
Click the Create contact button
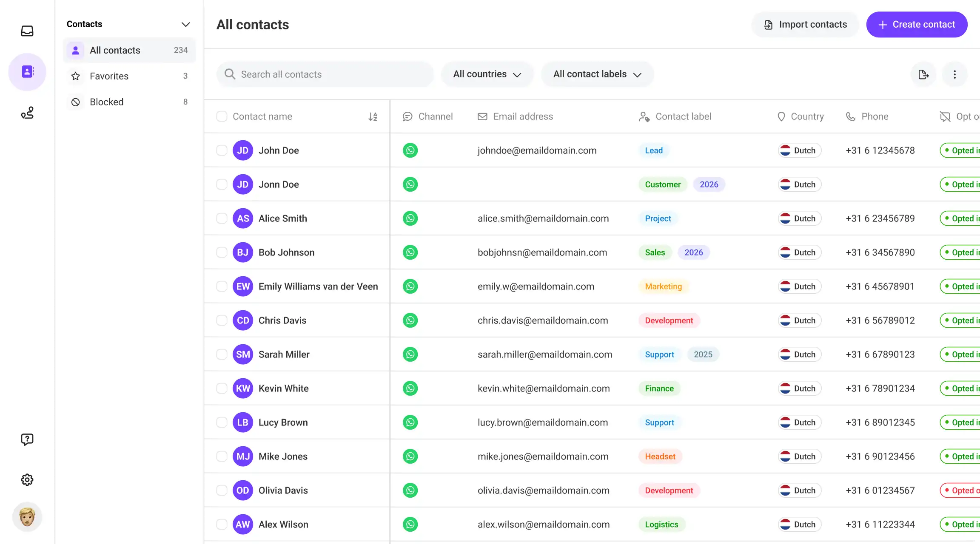(917, 25)
